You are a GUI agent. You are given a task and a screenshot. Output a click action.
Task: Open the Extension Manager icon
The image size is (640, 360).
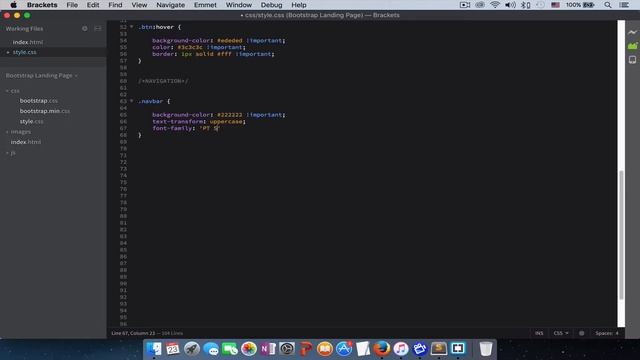[x=632, y=46]
